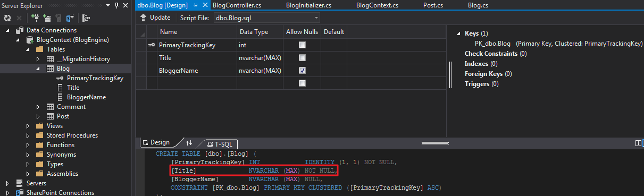The height and width of the screenshot is (196, 644).
Task: Click Connect to Database plug icon
Action: (35, 18)
